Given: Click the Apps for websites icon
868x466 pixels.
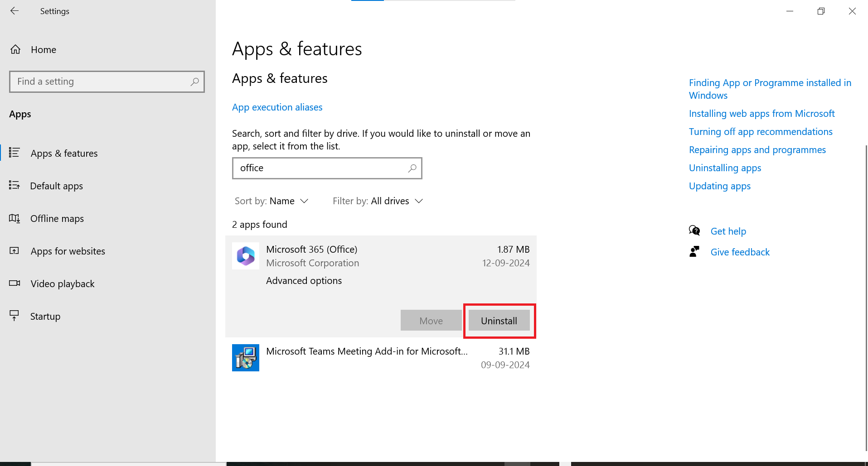Looking at the screenshot, I should tap(15, 250).
